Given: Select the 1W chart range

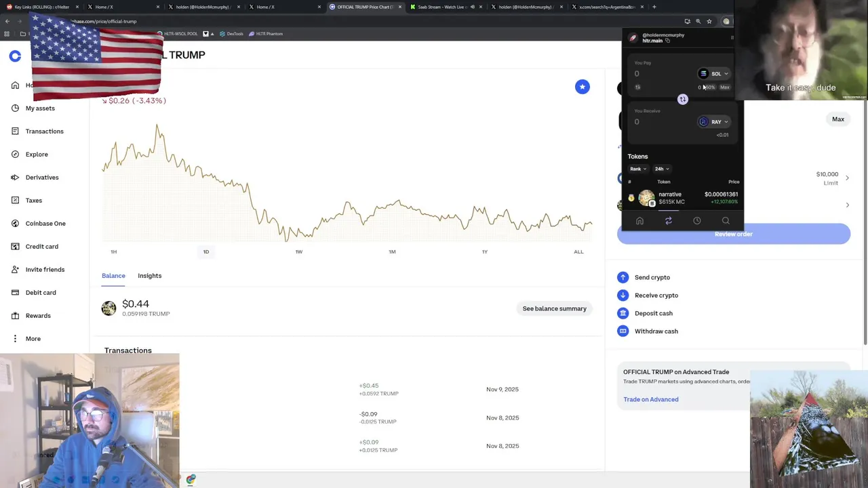Looking at the screenshot, I should [x=299, y=252].
